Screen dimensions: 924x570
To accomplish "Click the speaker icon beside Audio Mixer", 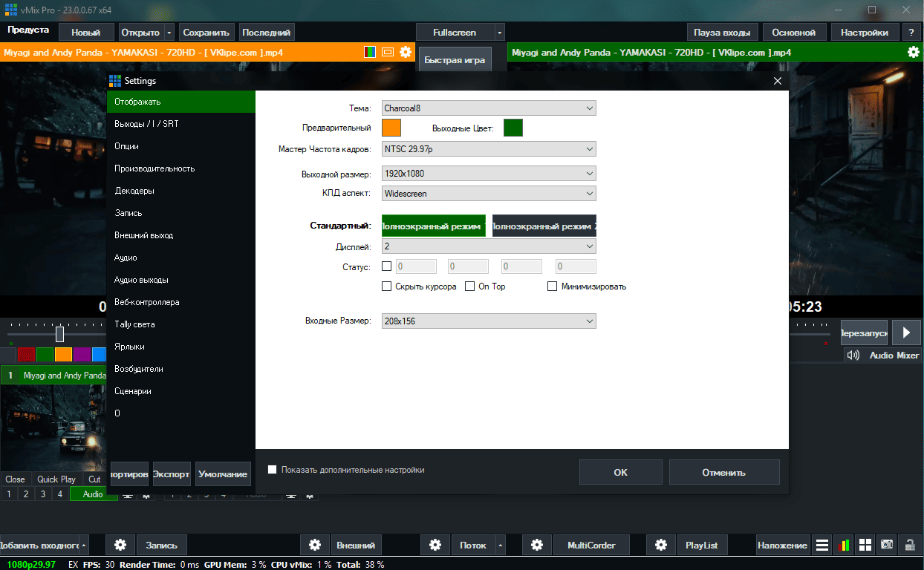I will pos(853,356).
